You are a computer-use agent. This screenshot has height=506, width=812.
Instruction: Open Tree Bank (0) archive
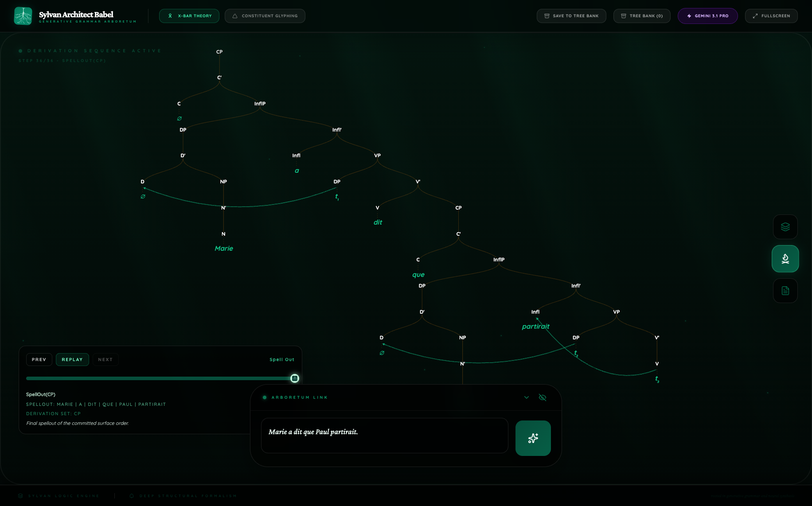point(641,16)
